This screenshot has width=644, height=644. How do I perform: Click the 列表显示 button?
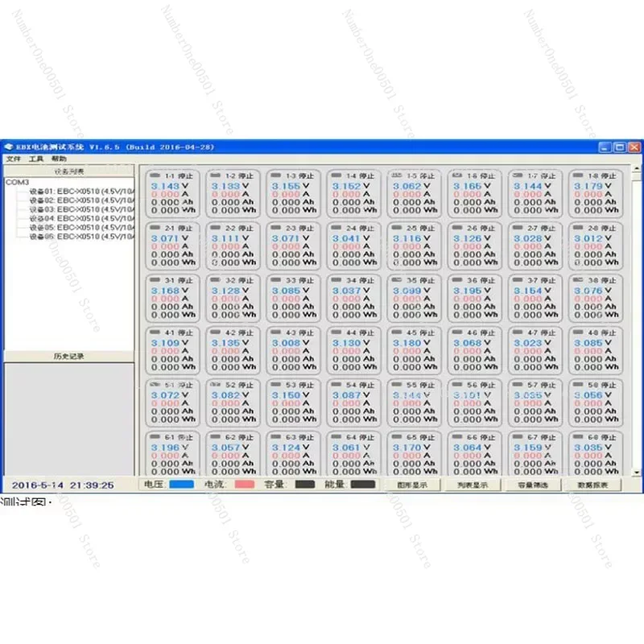click(473, 485)
